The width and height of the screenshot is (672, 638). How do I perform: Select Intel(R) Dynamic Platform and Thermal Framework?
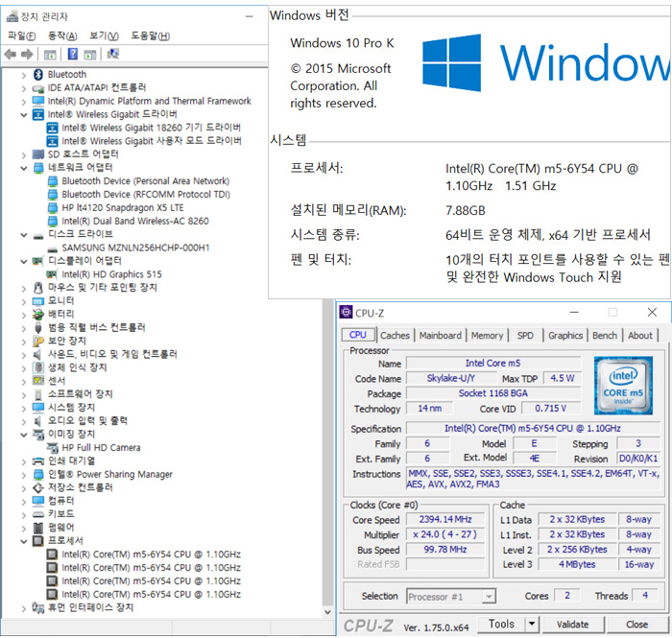coord(149,101)
